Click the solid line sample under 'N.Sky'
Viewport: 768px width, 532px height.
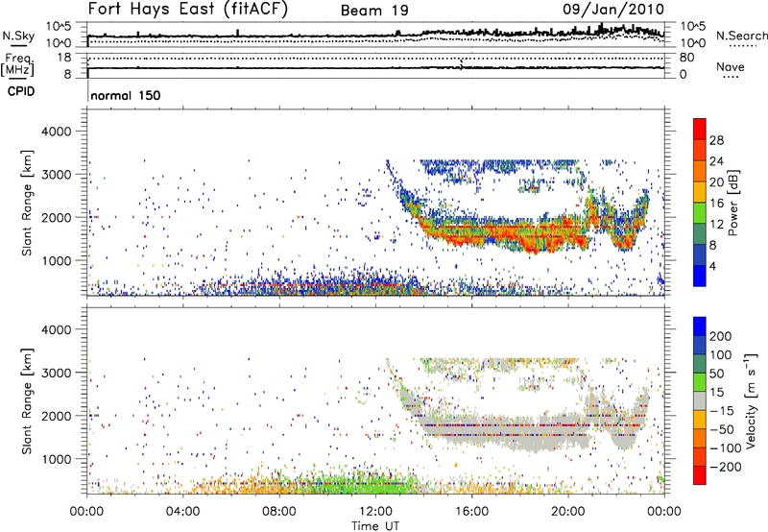tap(18, 46)
